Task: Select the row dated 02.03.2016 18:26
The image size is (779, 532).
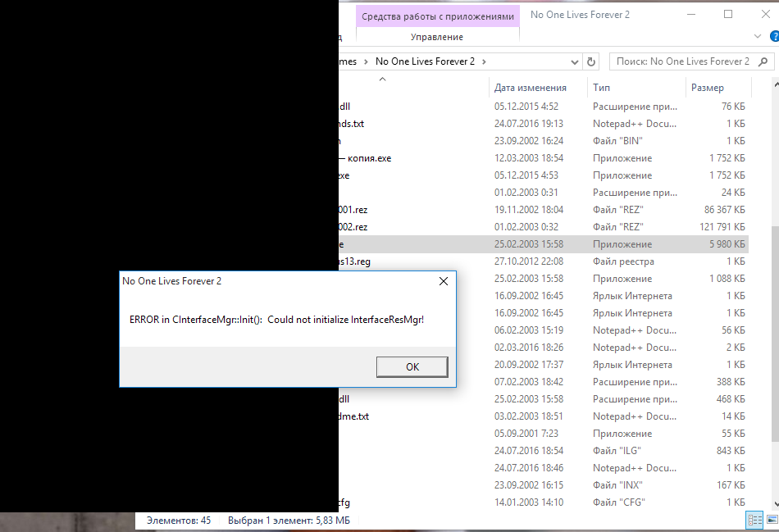Action: pyautogui.click(x=602, y=348)
